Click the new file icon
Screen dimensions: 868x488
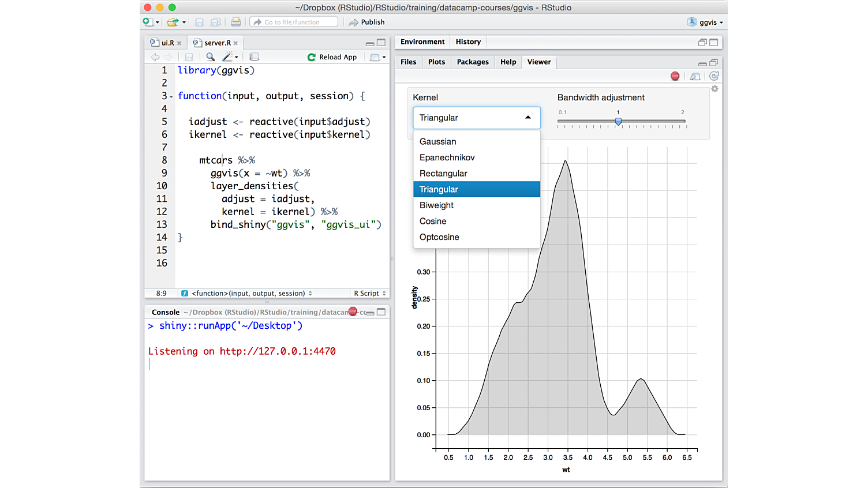(x=148, y=22)
